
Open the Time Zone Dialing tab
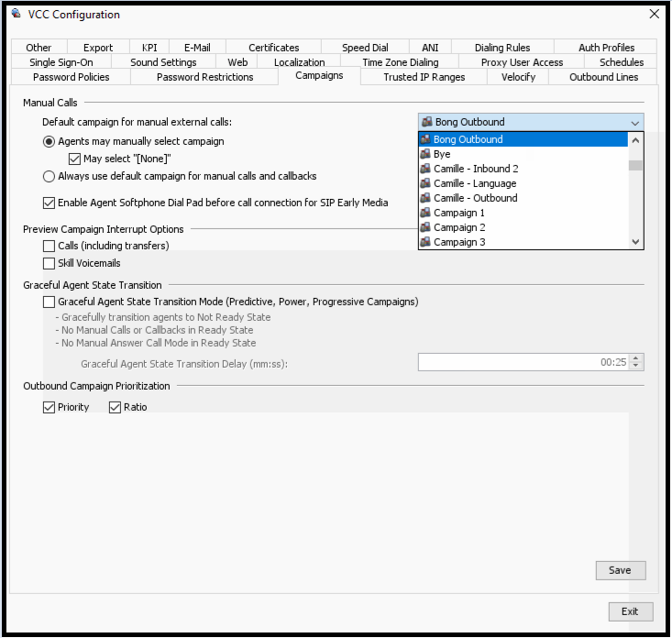pyautogui.click(x=401, y=62)
